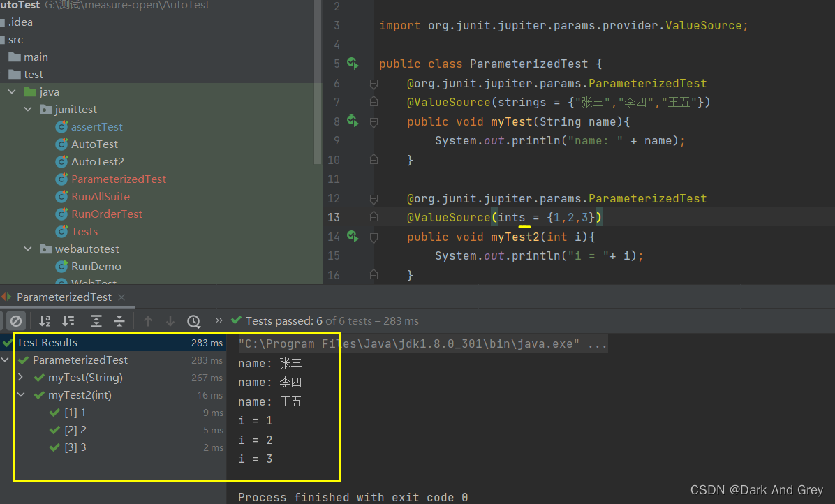Select test invocation [1] 1

pyautogui.click(x=113, y=413)
